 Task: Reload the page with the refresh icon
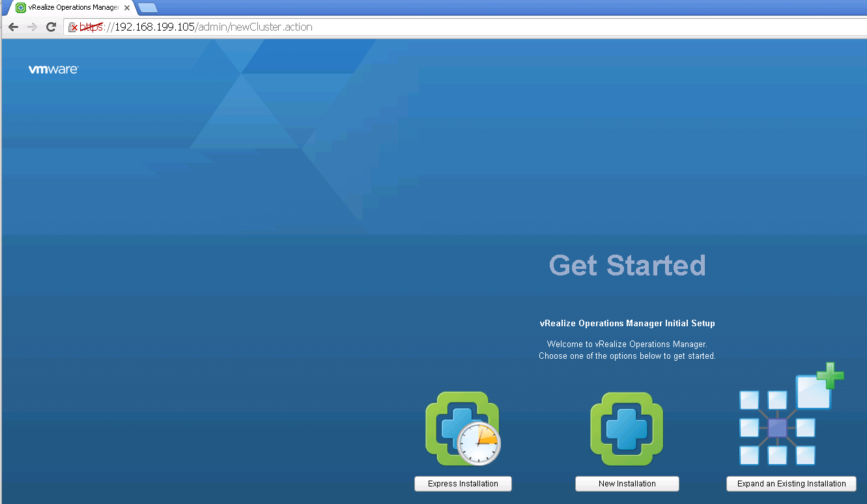pyautogui.click(x=51, y=27)
